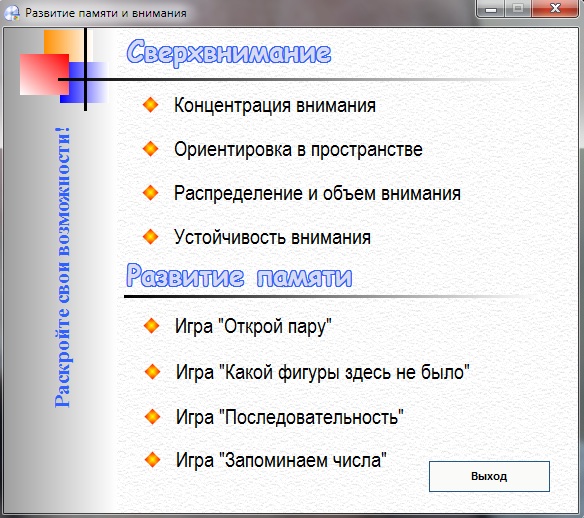
Task: Click the Выход button
Action: (x=489, y=476)
